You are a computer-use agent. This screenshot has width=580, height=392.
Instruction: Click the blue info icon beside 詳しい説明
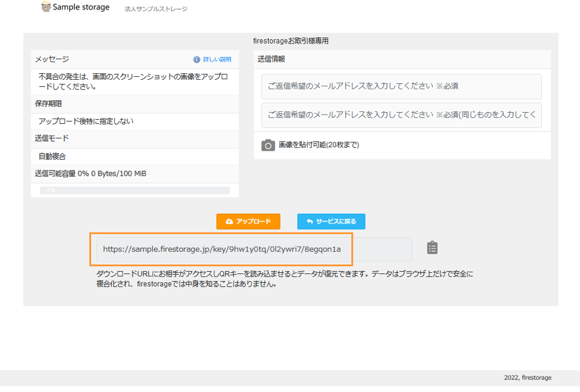197,60
